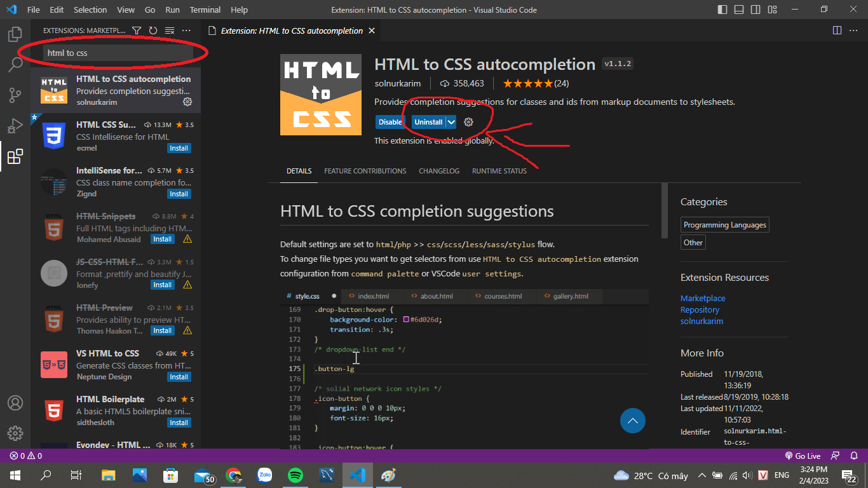
Task: Click the Programming Languages category tag
Action: click(x=725, y=225)
